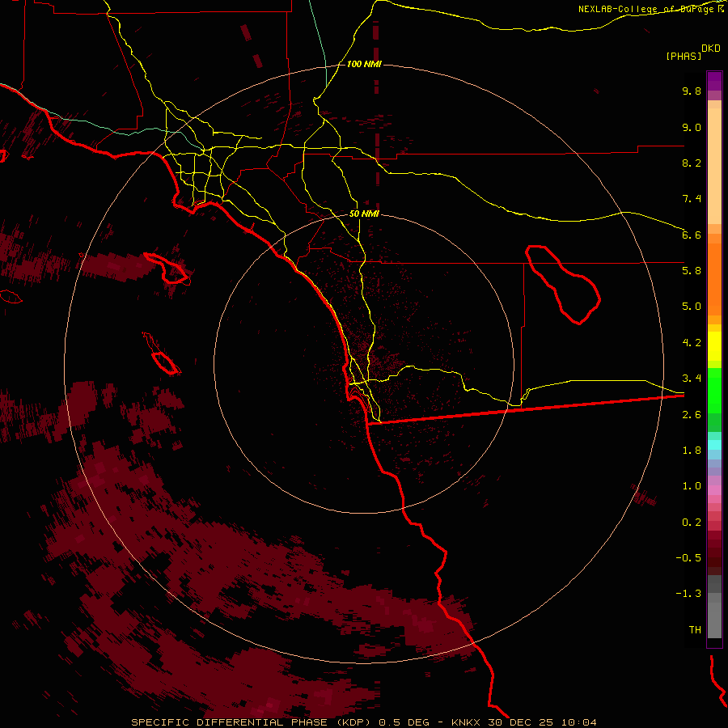Click the "30 DEC 25" date in the caption
728x728 pixels.
pyautogui.click(x=520, y=722)
